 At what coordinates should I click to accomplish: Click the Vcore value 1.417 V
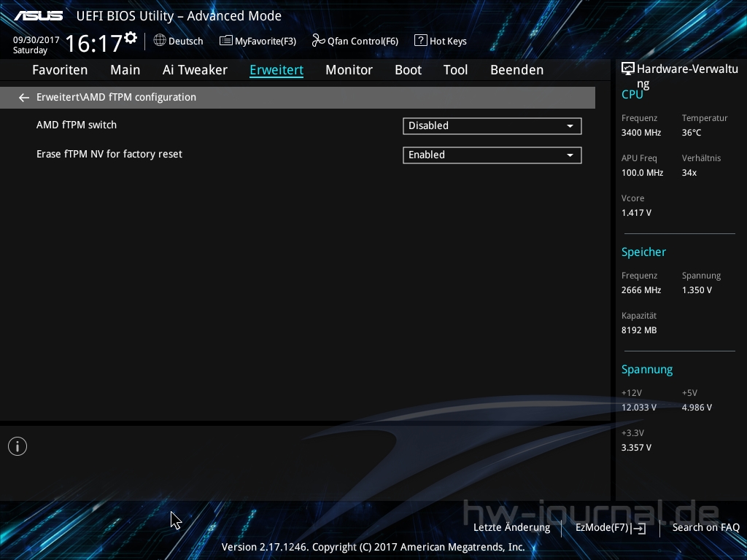pos(636,213)
